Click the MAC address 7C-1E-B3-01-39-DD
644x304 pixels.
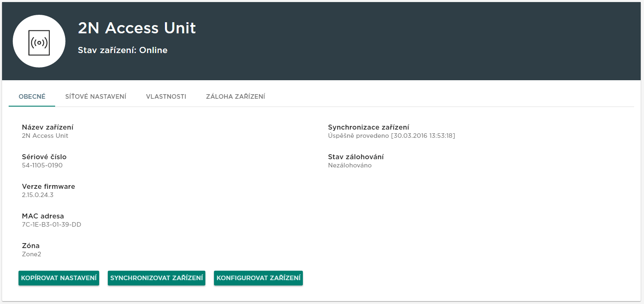51,225
